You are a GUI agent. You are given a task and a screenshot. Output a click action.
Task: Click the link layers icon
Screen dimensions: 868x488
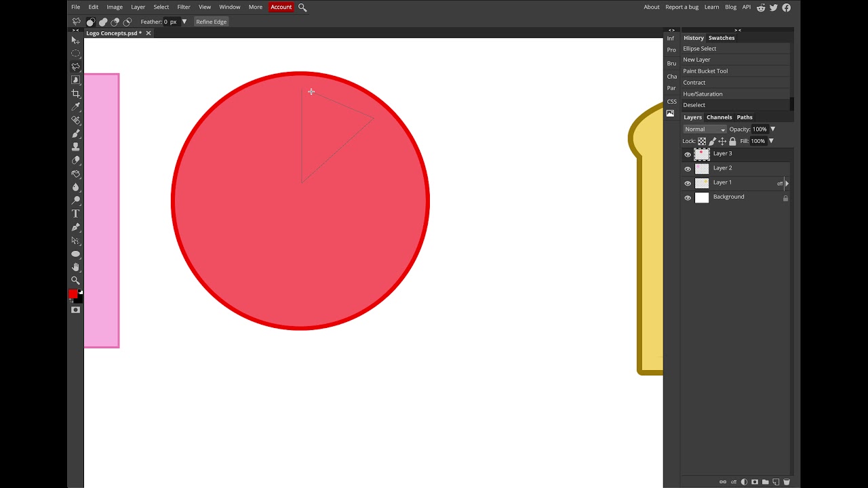click(x=723, y=482)
